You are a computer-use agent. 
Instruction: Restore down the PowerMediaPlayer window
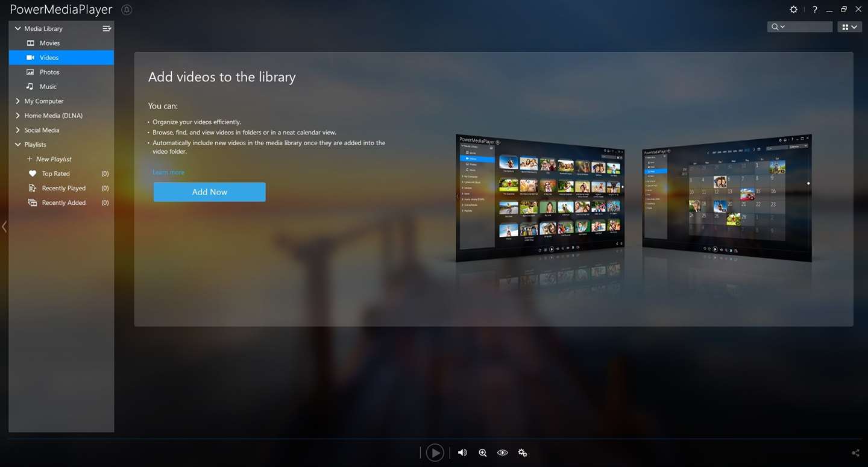tap(844, 10)
